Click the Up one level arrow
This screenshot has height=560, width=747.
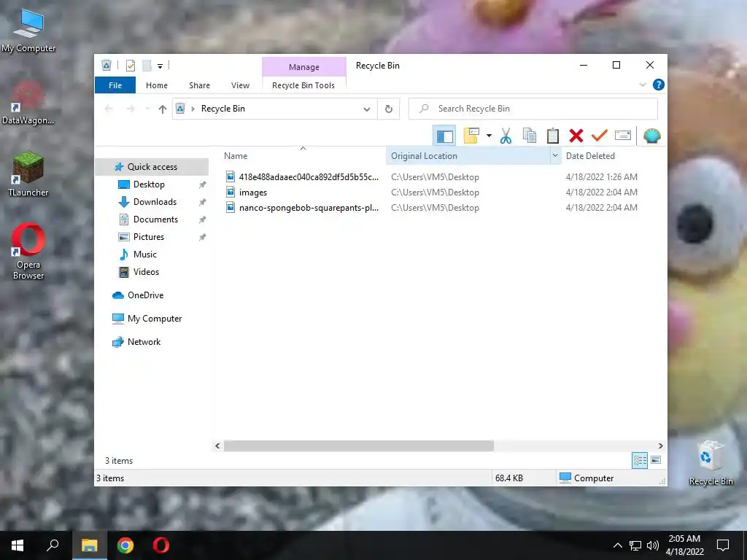tap(163, 109)
